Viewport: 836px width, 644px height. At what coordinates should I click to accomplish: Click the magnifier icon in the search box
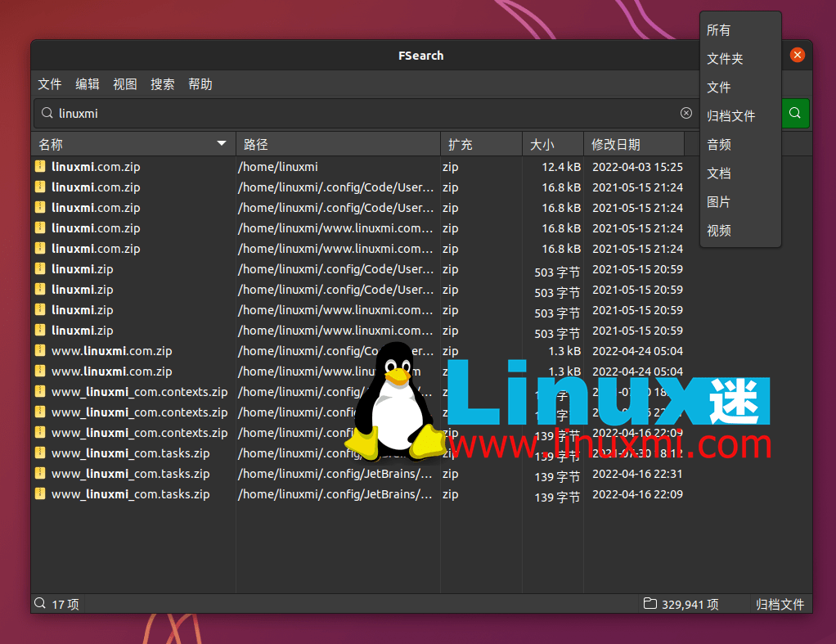pyautogui.click(x=47, y=113)
